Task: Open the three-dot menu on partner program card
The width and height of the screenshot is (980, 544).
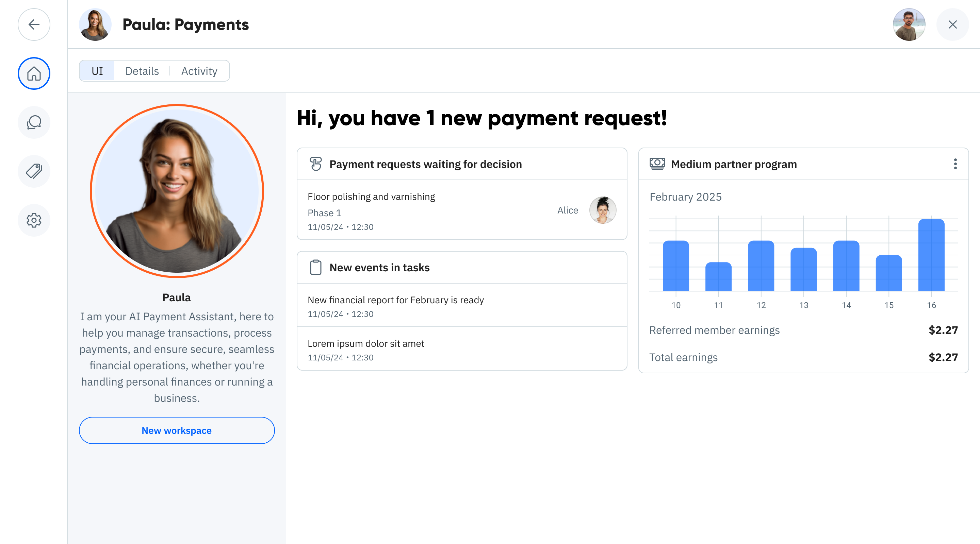Action: [x=955, y=164]
